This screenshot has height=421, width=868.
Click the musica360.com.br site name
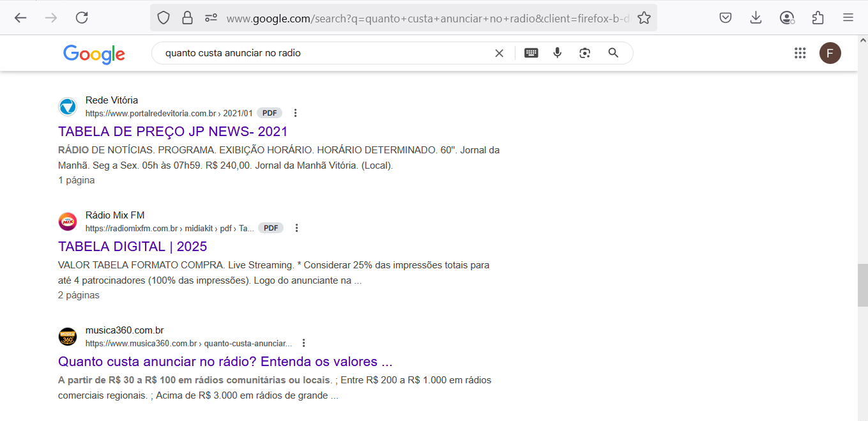click(125, 330)
